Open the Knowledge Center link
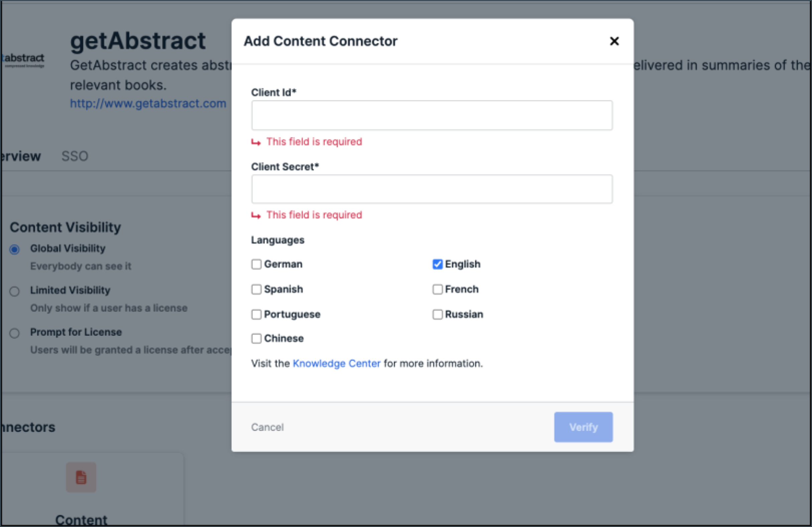The height and width of the screenshot is (527, 812). 337,363
